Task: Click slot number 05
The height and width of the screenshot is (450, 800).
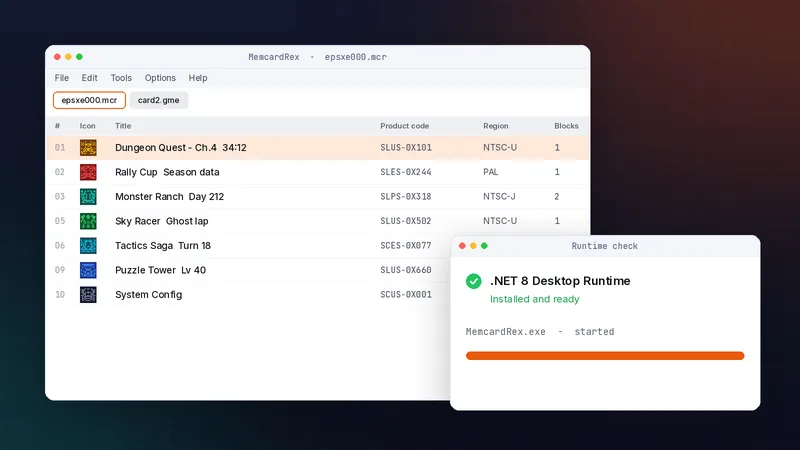Action: pyautogui.click(x=60, y=221)
